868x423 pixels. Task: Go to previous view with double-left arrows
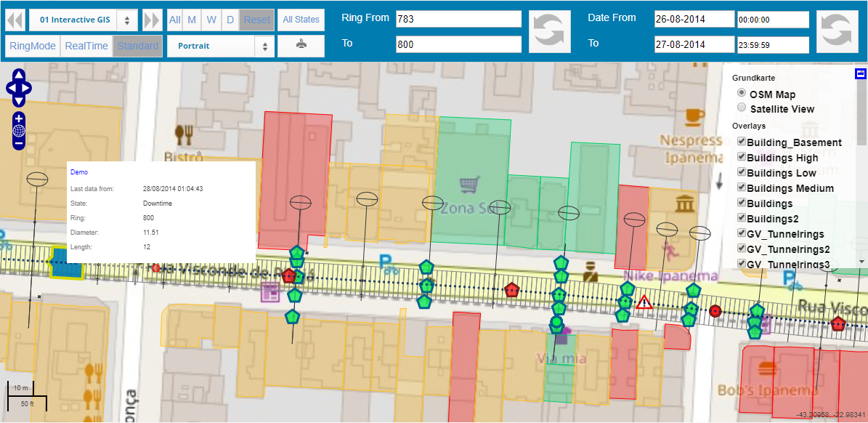pyautogui.click(x=15, y=20)
